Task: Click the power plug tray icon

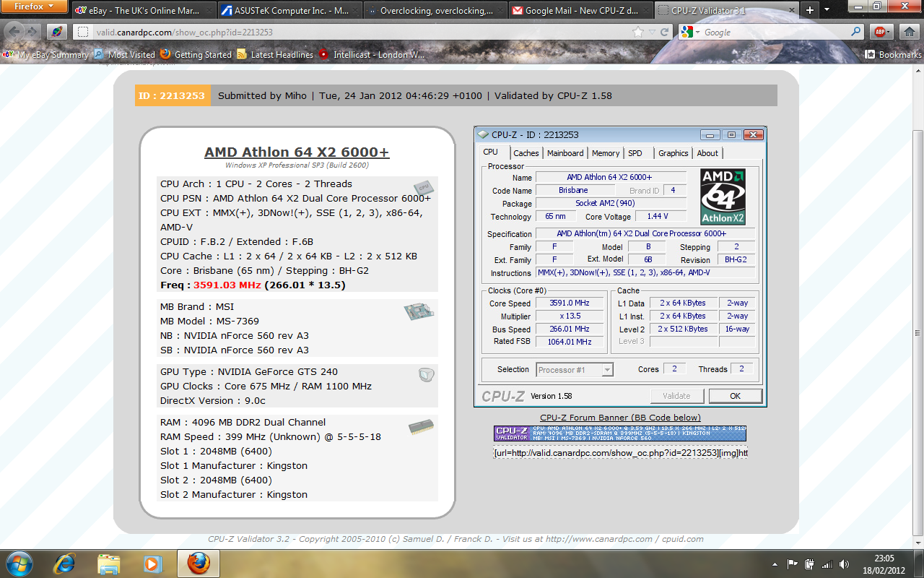Action: click(810, 564)
